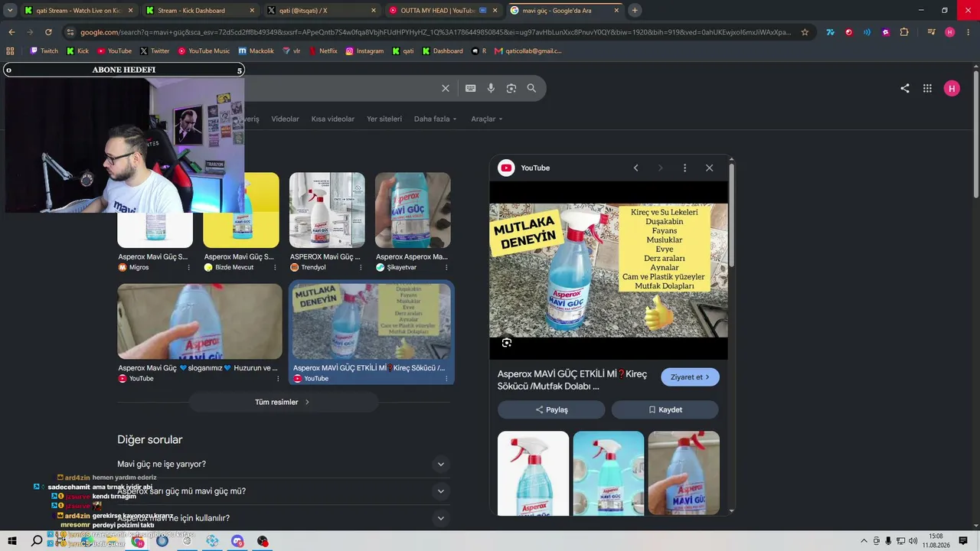Open the Trendyol ASPEROX Mavi Güç thumbnail

click(327, 210)
